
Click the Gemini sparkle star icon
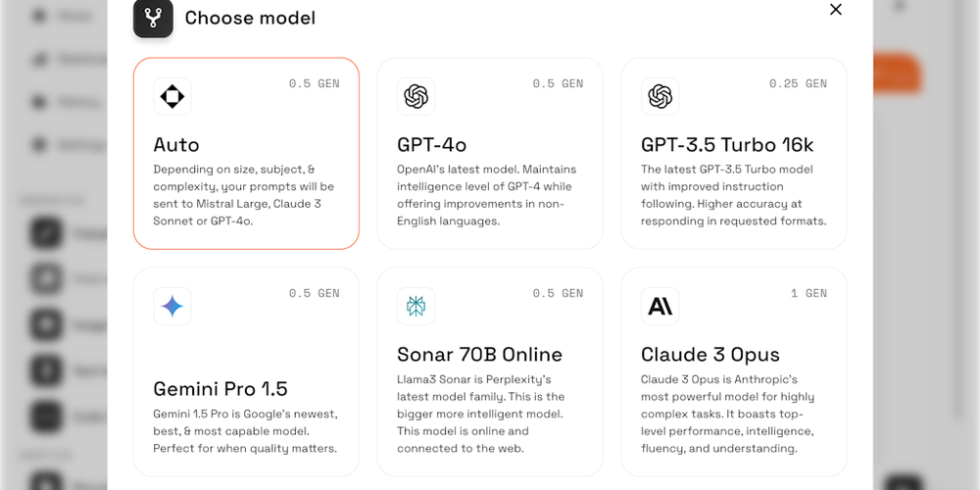point(171,306)
